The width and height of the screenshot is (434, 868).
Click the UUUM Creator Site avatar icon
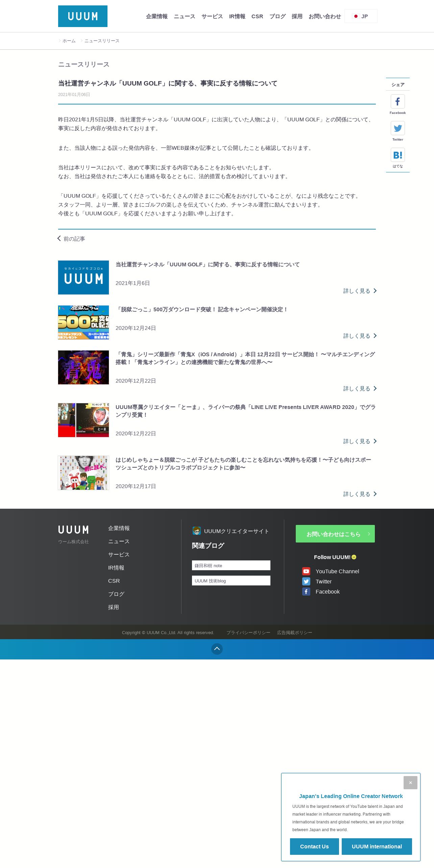(197, 531)
